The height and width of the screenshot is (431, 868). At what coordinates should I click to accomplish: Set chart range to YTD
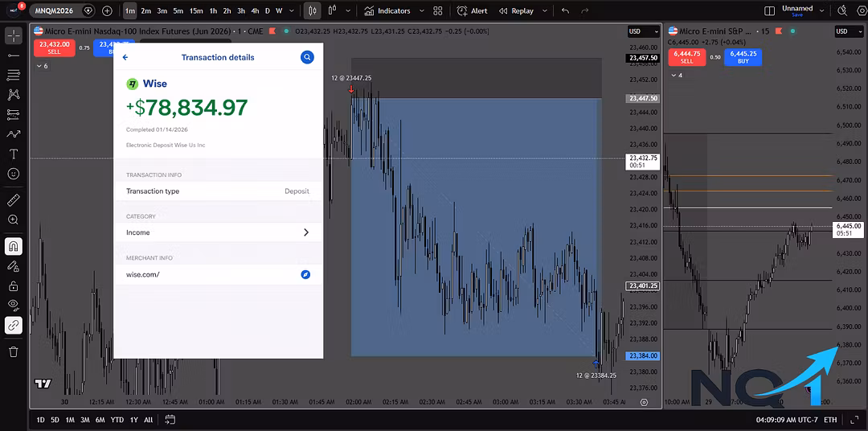[x=117, y=420]
